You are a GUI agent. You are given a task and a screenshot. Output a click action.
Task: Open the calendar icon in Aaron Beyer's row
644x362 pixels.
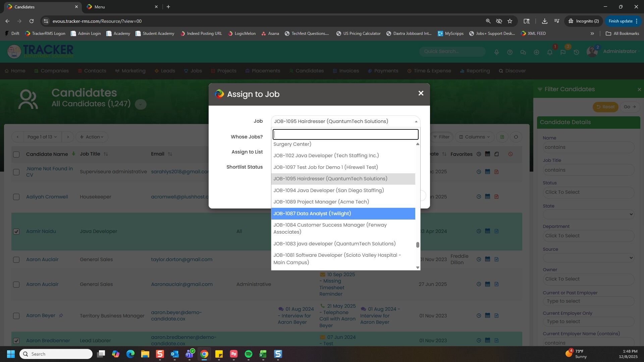coord(487,315)
